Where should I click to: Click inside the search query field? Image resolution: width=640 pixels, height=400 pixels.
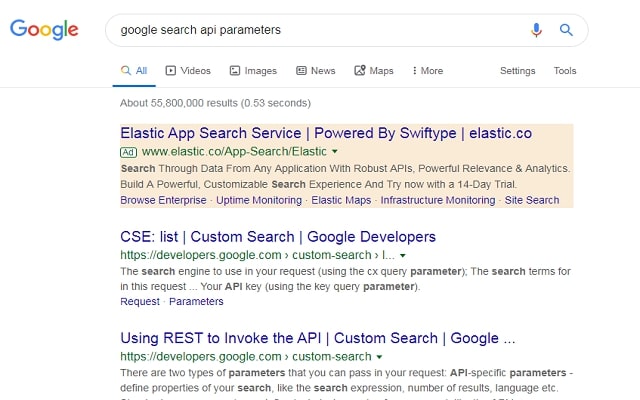(320, 30)
